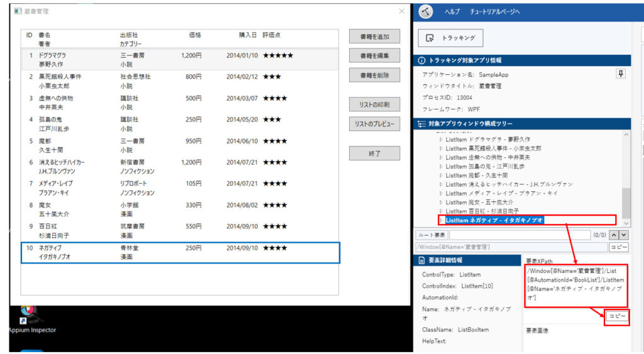Click コピー button below the element XPath

[617, 317]
